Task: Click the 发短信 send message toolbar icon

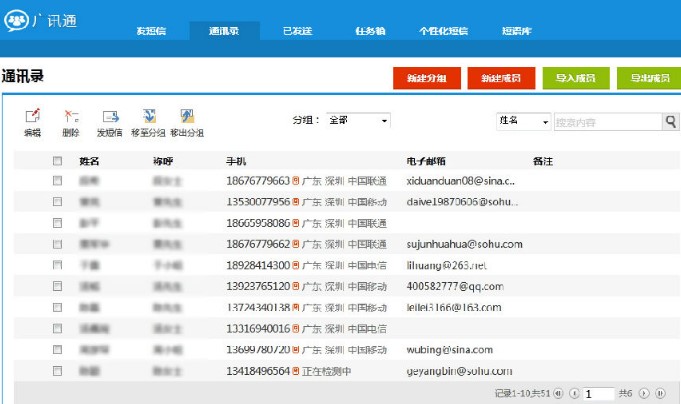Action: (x=110, y=116)
